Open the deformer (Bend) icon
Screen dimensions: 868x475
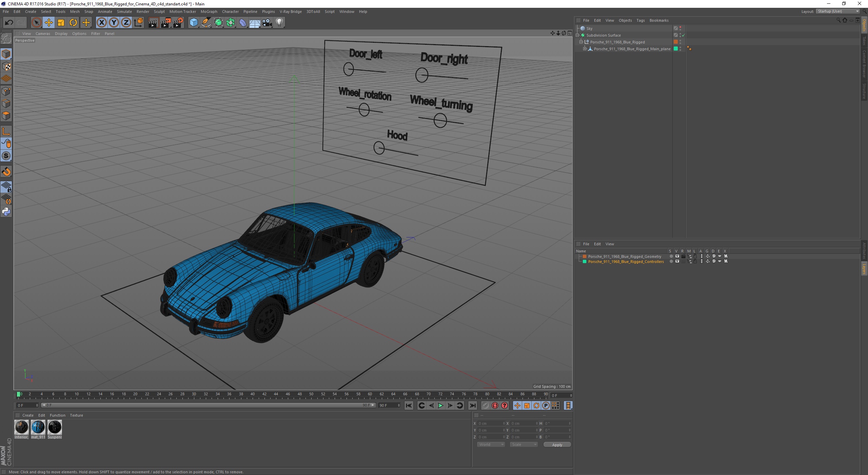click(243, 22)
